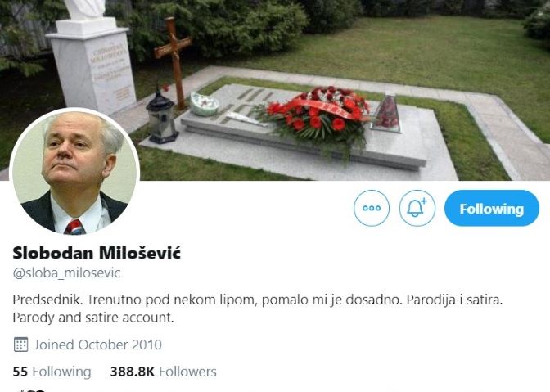Click the Following button to unfollow

point(492,208)
